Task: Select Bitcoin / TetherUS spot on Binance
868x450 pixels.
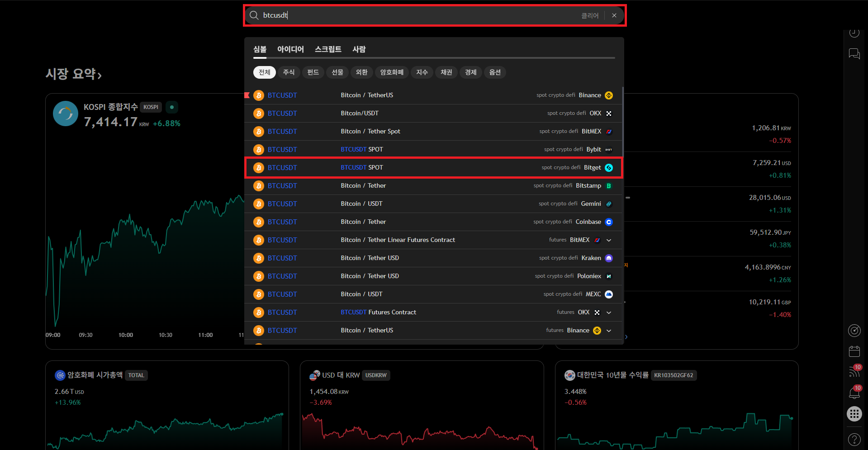Action: (x=433, y=95)
